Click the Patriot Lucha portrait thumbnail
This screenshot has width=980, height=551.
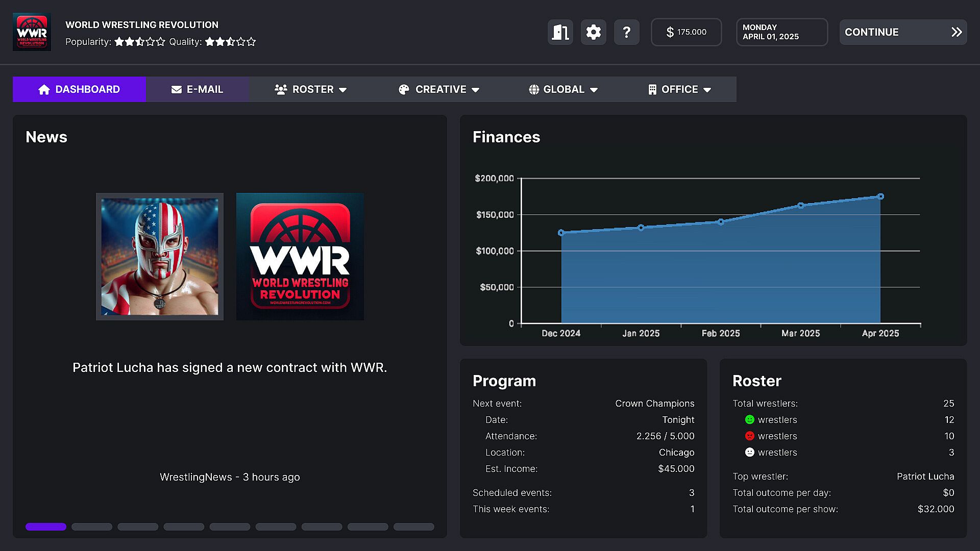coord(160,257)
